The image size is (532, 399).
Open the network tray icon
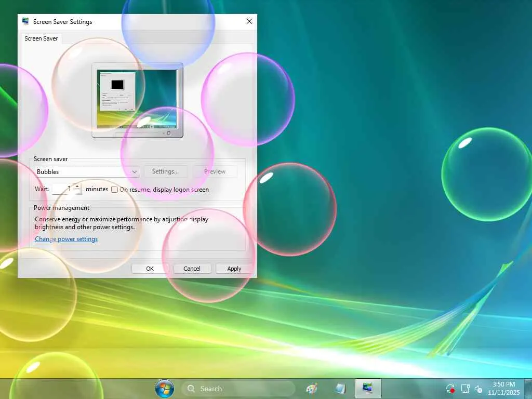click(465, 389)
